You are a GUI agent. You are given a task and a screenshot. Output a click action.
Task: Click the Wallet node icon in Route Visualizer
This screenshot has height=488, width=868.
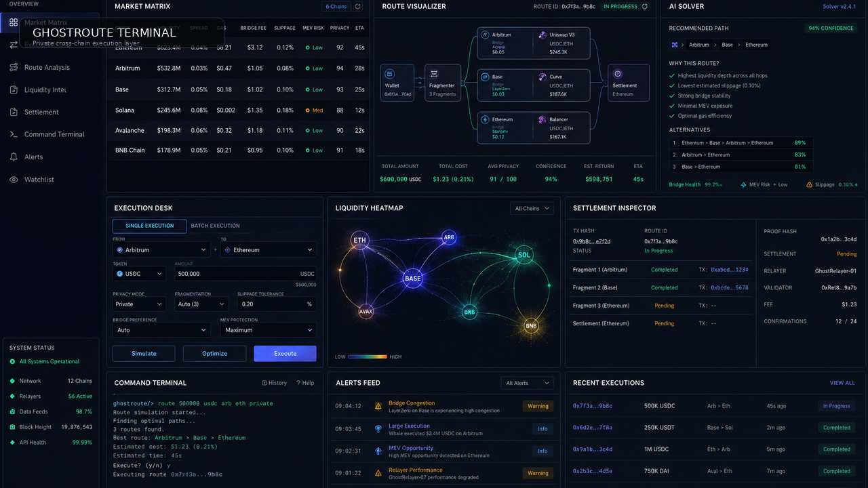[389, 74]
